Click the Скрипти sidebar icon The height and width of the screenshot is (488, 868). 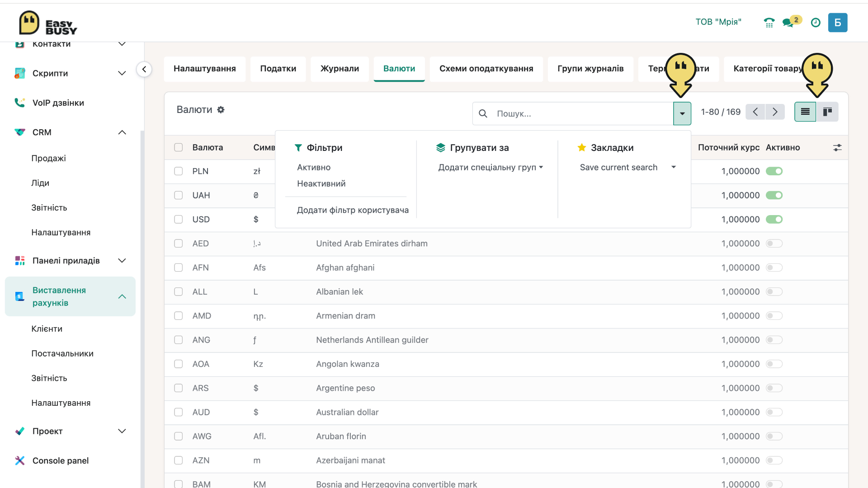tap(20, 73)
